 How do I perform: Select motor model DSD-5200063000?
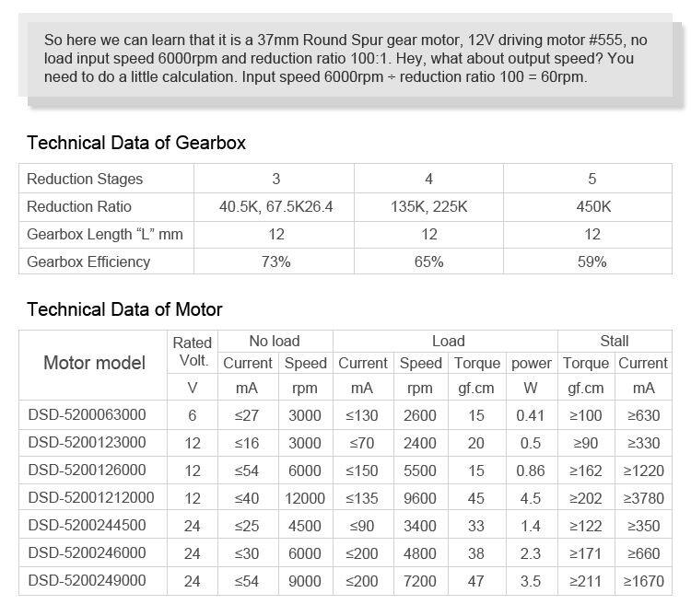tap(87, 415)
